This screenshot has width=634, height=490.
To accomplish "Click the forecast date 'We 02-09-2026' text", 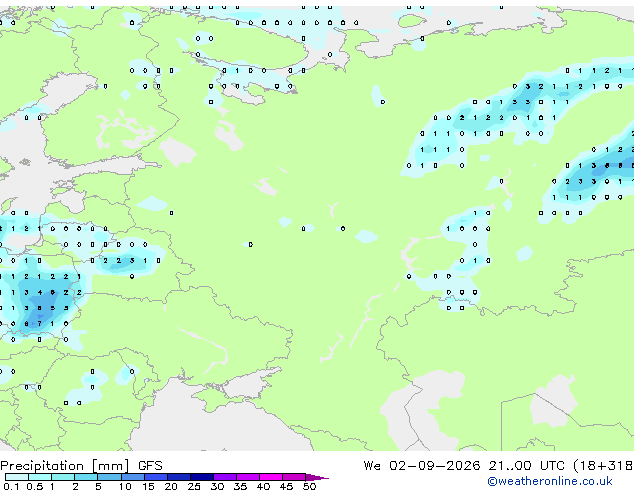I will [x=422, y=465].
